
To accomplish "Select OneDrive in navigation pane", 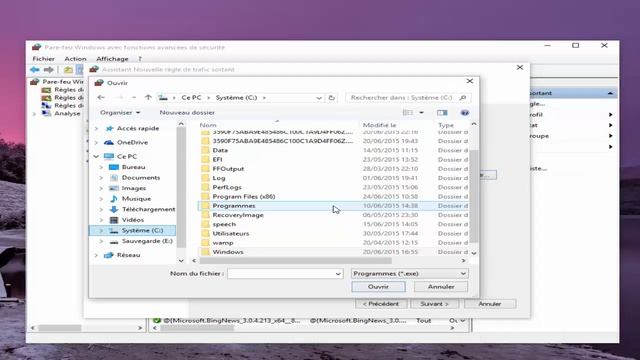I will 132,142.
